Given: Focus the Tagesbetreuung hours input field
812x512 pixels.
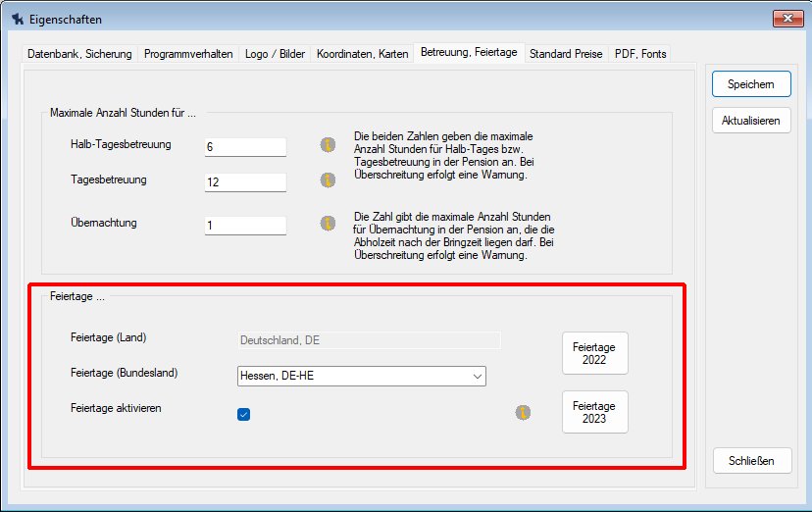Looking at the screenshot, I should (x=245, y=182).
